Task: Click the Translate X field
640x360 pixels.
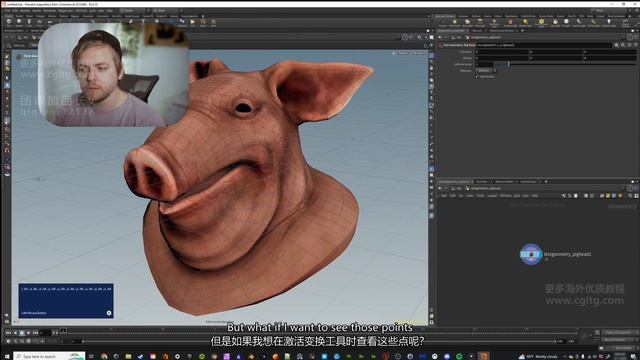Action: coord(502,52)
